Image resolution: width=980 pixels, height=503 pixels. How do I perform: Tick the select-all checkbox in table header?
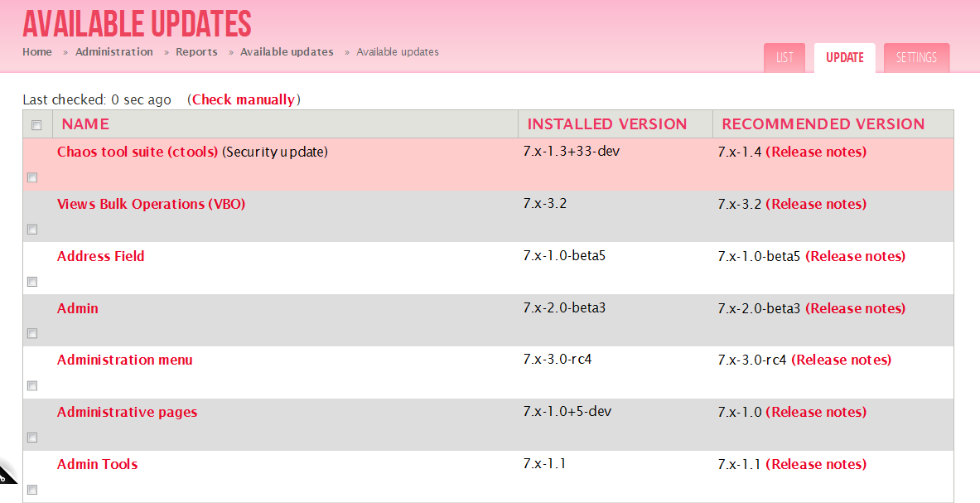[36, 125]
